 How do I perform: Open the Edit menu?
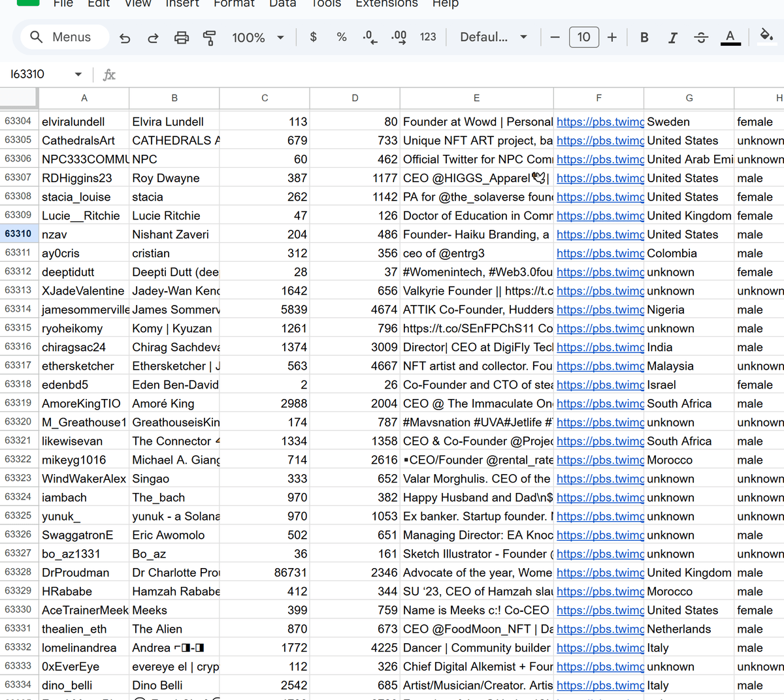tap(99, 3)
